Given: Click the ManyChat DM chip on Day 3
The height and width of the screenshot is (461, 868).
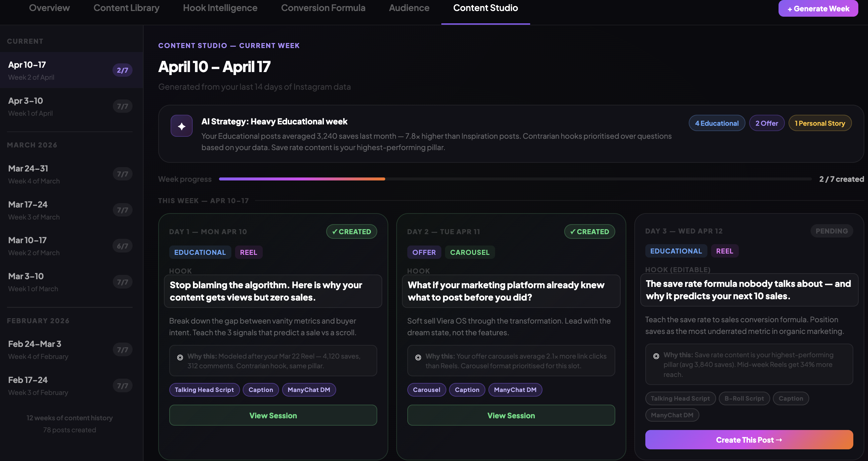Looking at the screenshot, I should (672, 415).
